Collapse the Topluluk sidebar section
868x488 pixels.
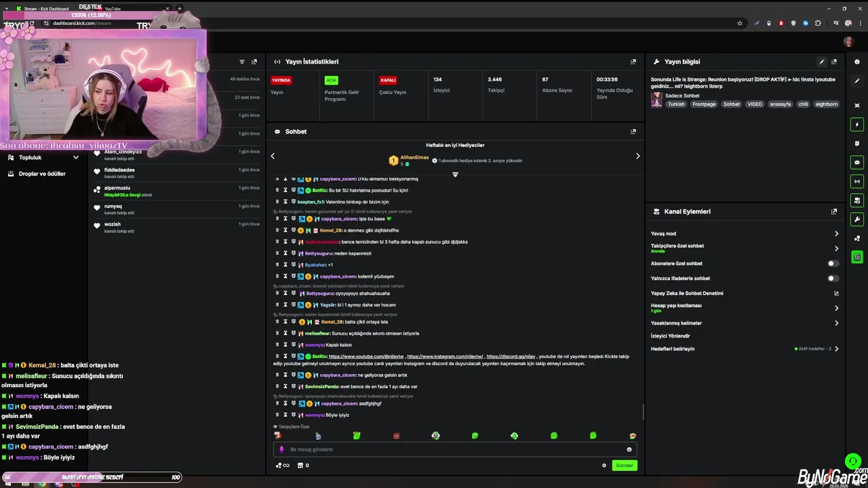pyautogui.click(x=75, y=157)
